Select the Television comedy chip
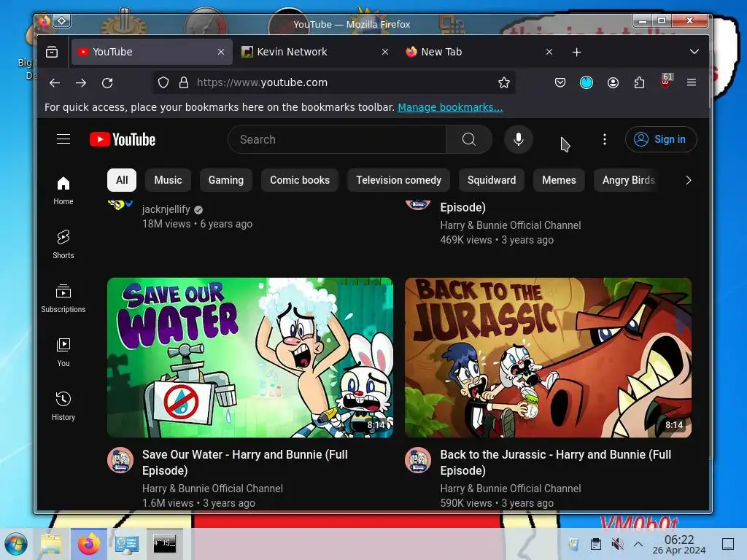Image resolution: width=747 pixels, height=560 pixels. point(399,181)
